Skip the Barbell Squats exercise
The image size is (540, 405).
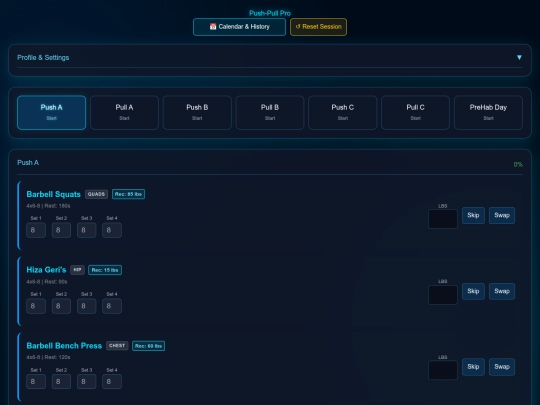click(473, 215)
